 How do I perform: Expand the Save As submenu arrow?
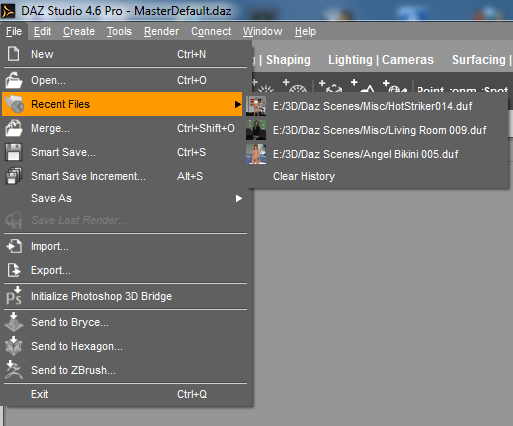[239, 199]
